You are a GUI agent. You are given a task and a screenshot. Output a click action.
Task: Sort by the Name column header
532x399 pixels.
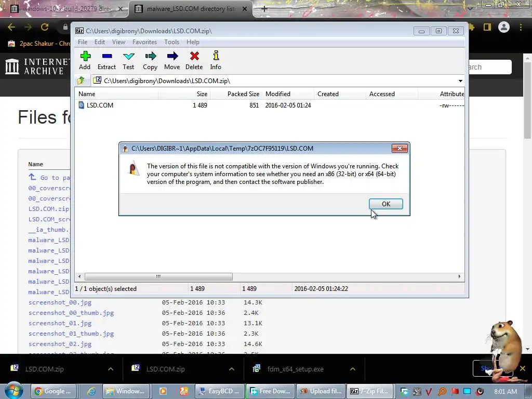click(x=117, y=94)
